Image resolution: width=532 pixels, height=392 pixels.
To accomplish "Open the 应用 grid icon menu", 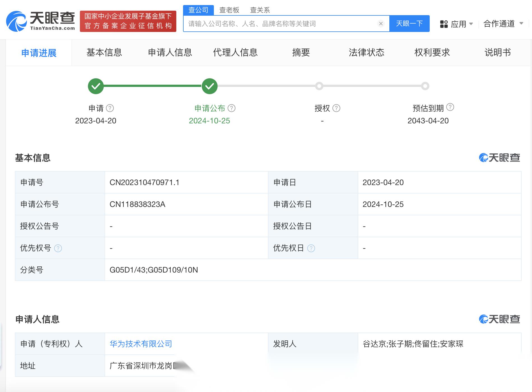I will click(x=444, y=24).
